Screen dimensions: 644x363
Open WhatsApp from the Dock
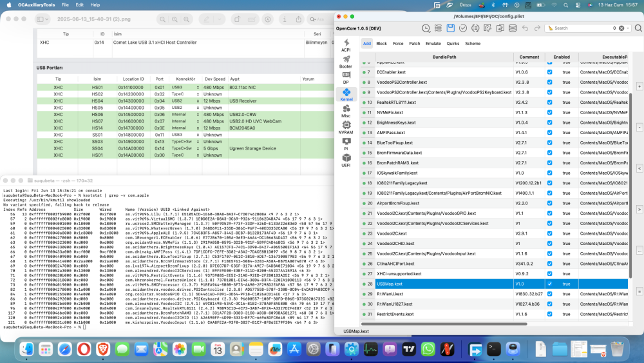pos(428,349)
